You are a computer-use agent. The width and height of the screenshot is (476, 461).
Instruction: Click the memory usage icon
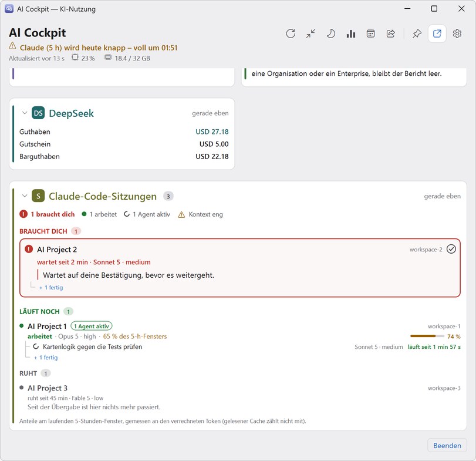click(x=108, y=58)
